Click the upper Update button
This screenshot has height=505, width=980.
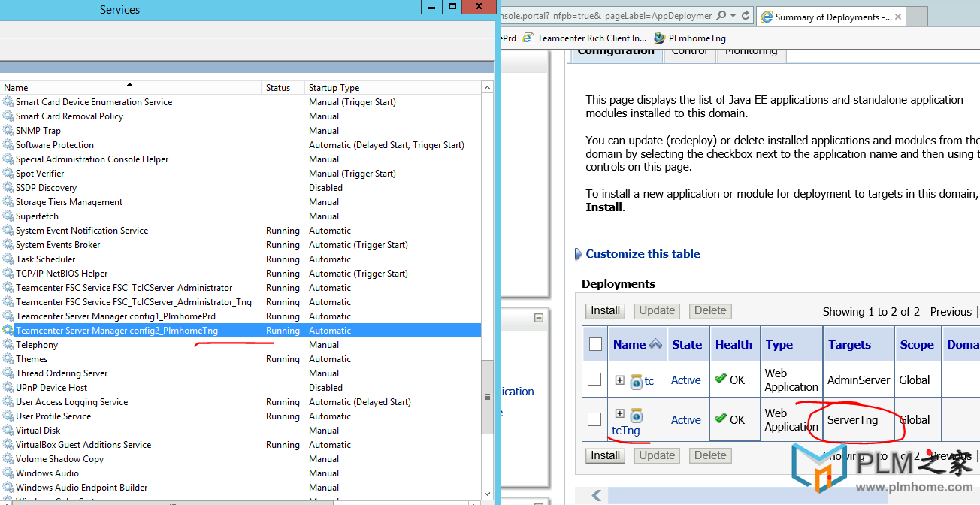click(658, 311)
